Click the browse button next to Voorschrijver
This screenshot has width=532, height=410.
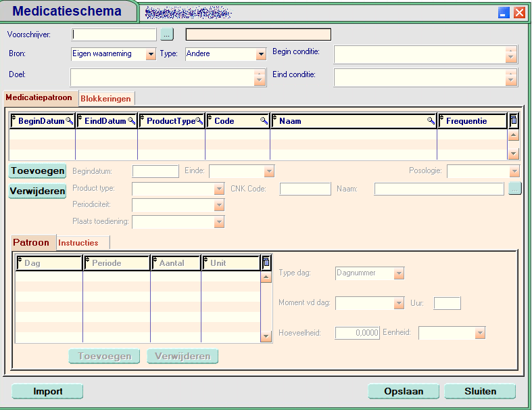[x=168, y=35]
